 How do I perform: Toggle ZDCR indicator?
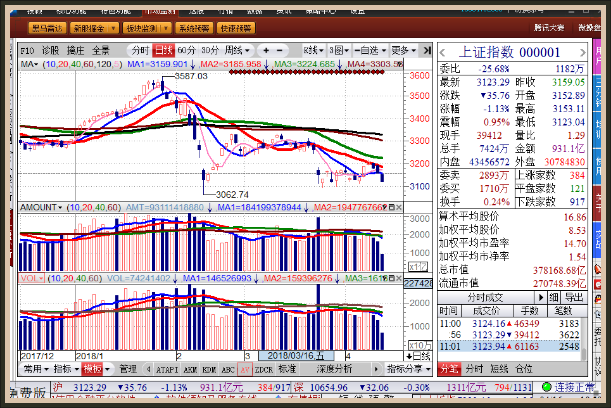tap(263, 369)
